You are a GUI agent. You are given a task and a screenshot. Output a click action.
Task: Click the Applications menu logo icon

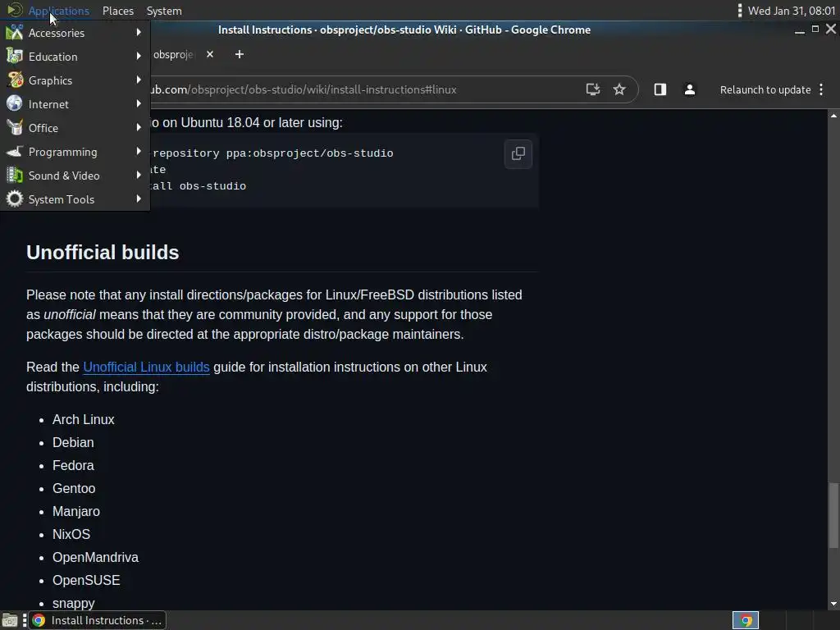(15, 10)
